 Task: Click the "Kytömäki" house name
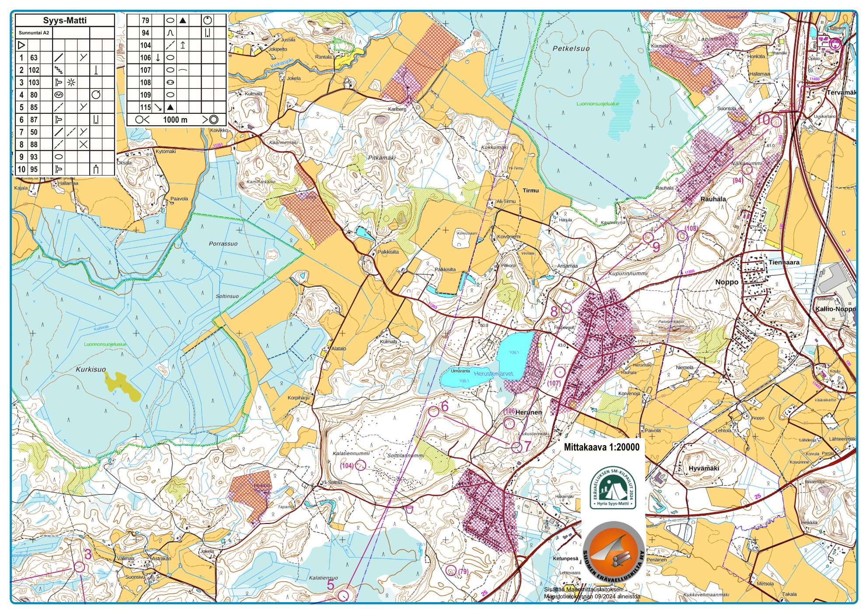165,151
